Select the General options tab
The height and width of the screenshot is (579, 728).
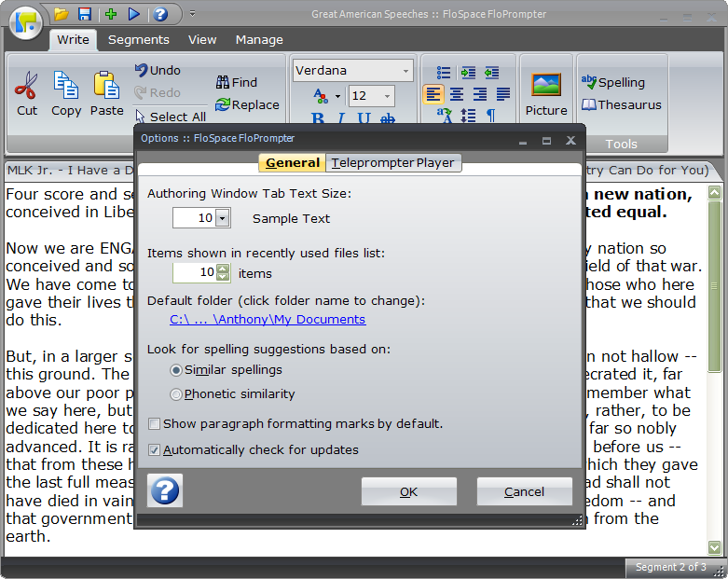point(293,163)
